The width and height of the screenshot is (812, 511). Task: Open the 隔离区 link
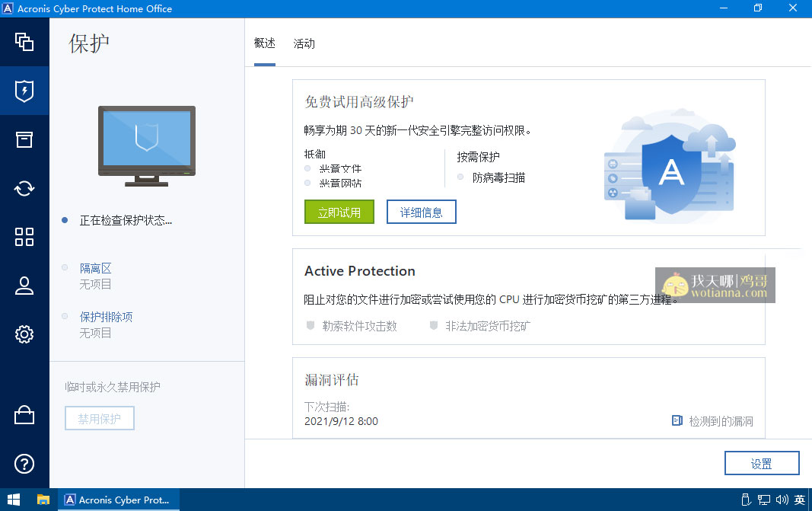[95, 269]
